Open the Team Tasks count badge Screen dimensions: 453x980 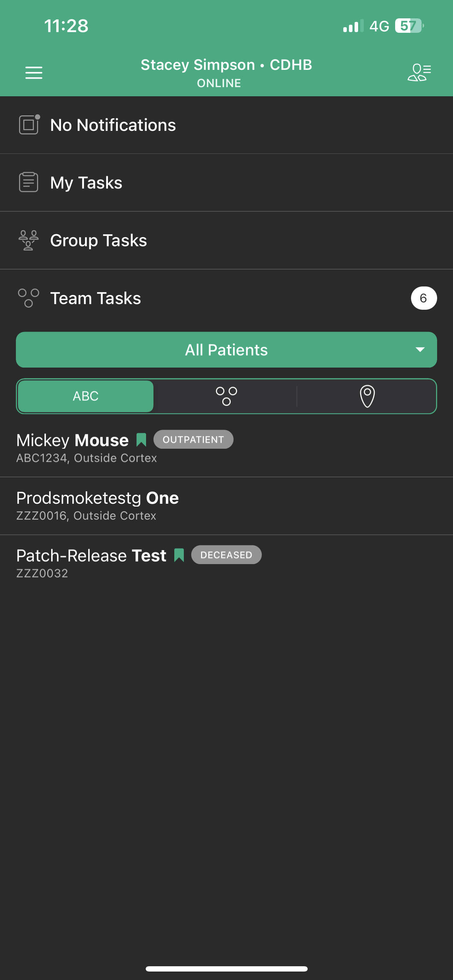[423, 298]
